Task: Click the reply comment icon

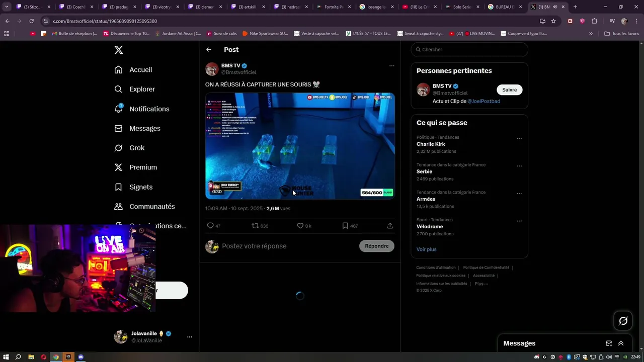Action: click(210, 226)
